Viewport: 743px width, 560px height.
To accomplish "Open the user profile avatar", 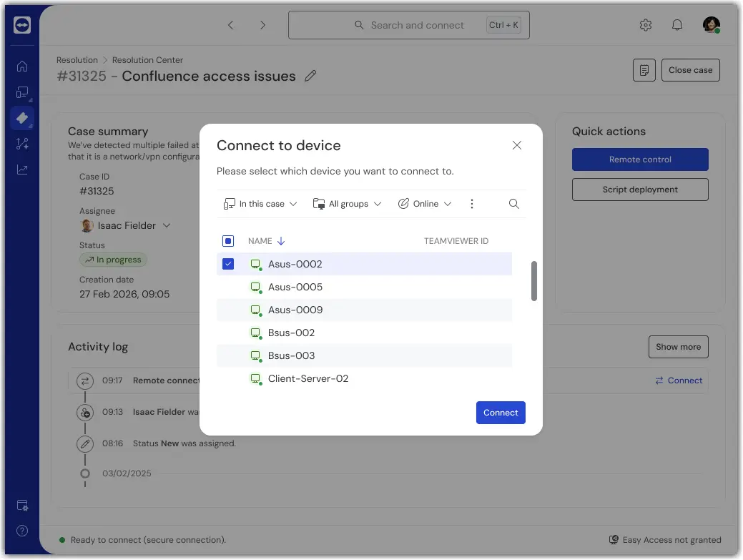I will point(712,24).
